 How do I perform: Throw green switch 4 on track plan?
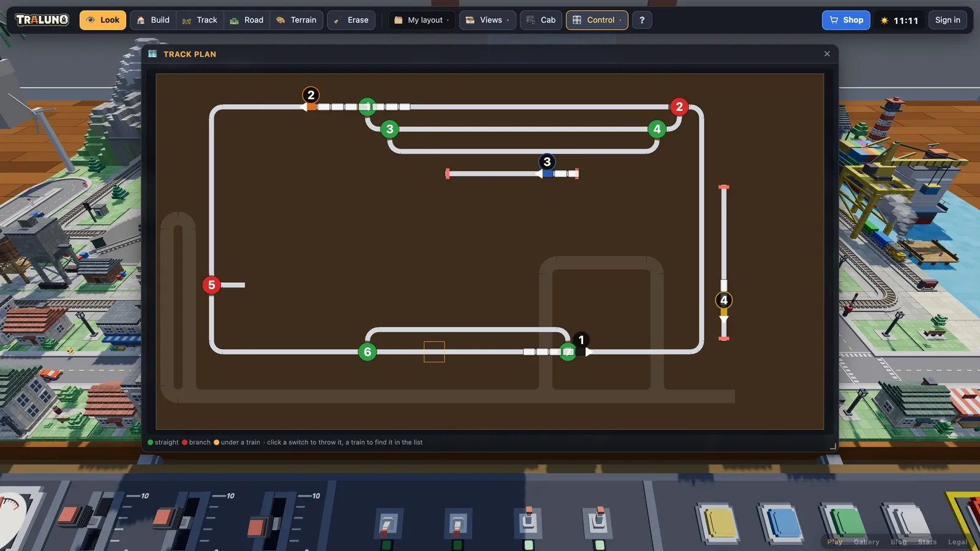point(657,129)
